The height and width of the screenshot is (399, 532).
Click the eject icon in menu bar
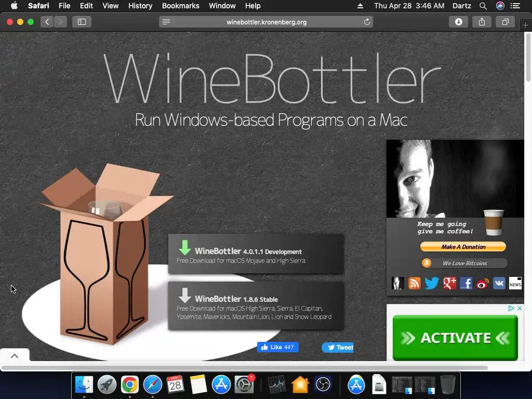click(361, 6)
